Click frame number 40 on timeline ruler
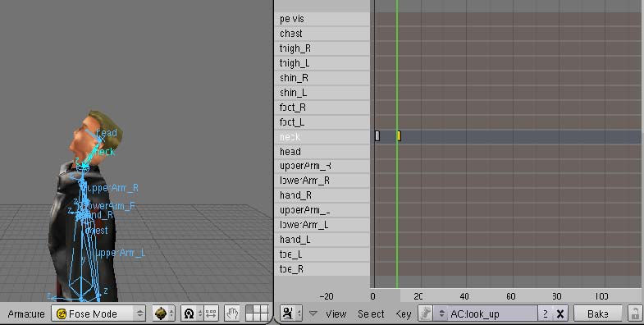Image resolution: width=644 pixels, height=325 pixels. [464, 296]
